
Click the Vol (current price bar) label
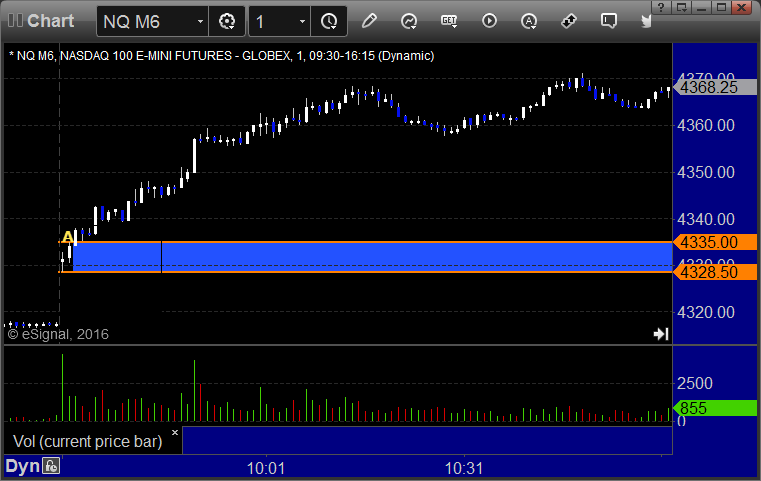[x=87, y=441]
